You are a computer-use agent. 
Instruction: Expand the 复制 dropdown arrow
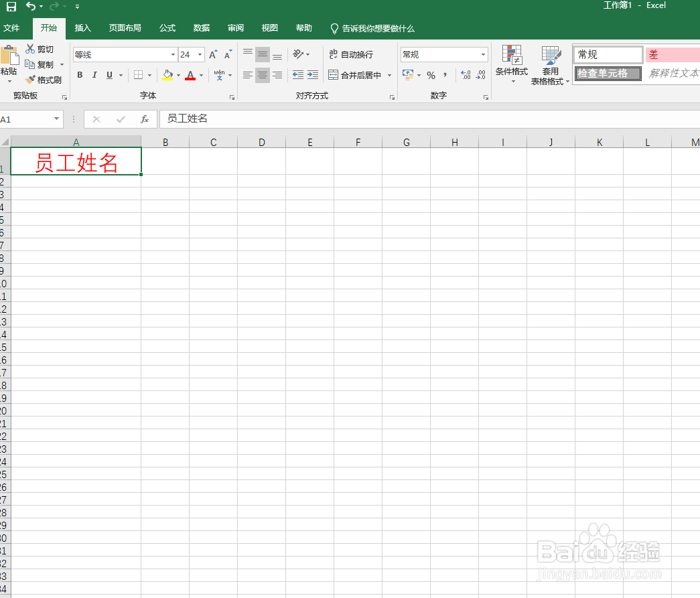[x=62, y=65]
